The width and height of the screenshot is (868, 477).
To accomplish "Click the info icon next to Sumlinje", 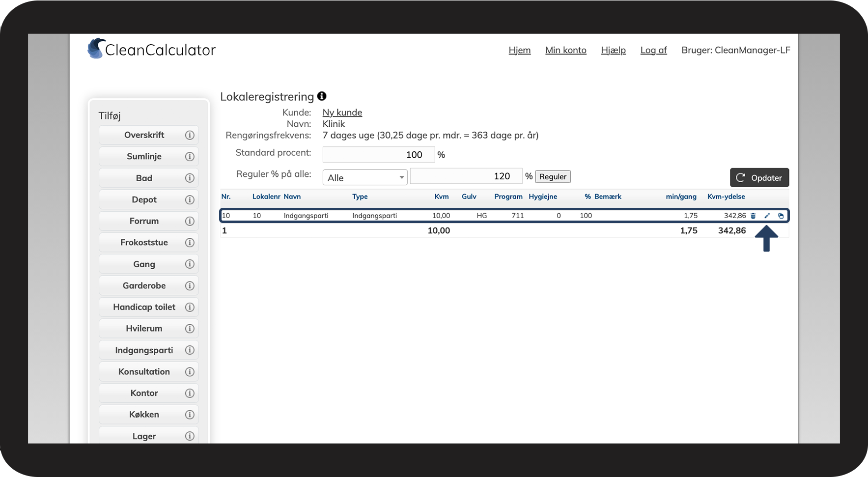I will tap(190, 157).
